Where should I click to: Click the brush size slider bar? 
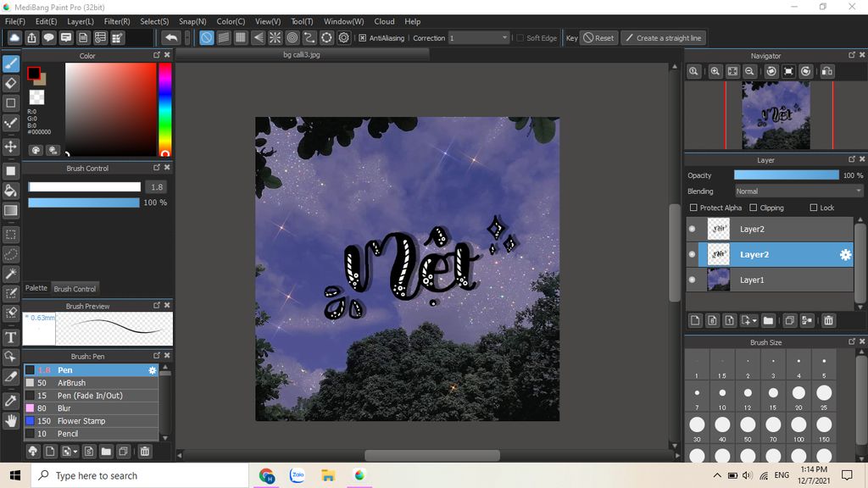tap(84, 187)
